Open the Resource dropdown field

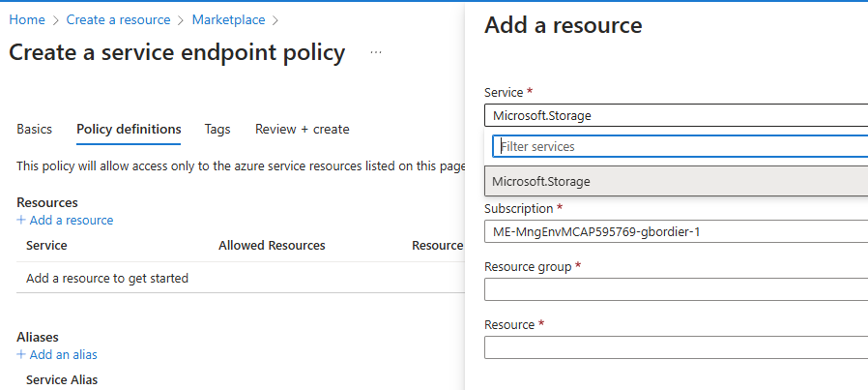coord(676,347)
